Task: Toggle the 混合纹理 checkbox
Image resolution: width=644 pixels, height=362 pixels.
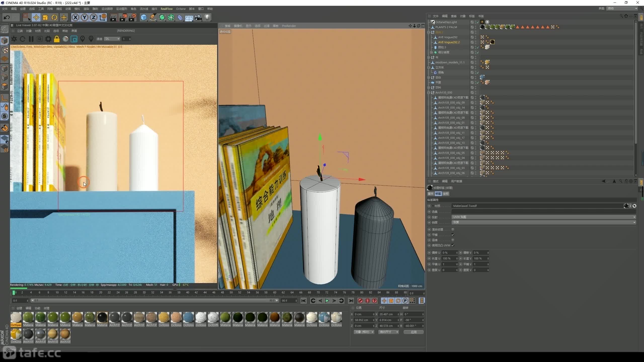Action: 453,229
